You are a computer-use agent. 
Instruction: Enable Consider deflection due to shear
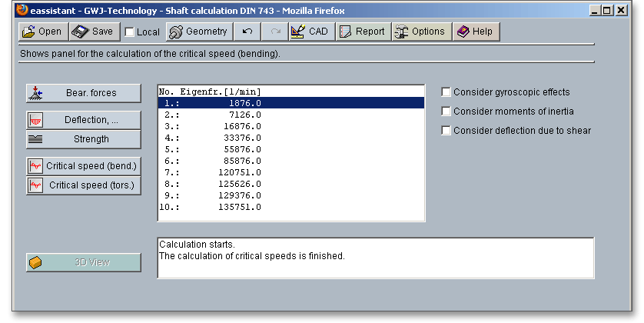[446, 131]
